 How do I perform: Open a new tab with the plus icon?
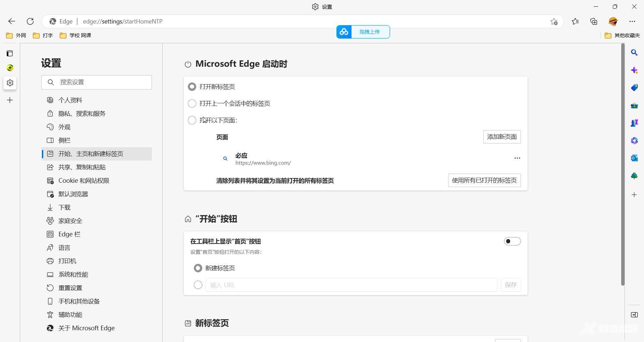[10, 100]
